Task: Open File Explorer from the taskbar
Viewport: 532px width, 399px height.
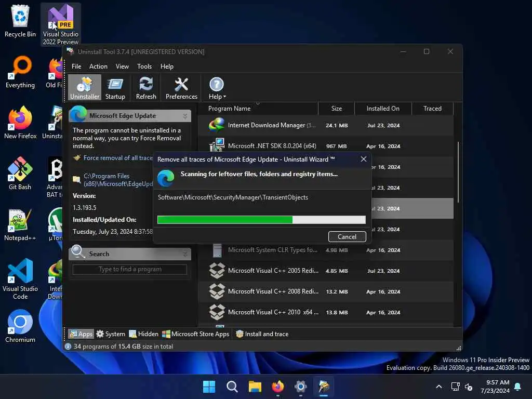Action: point(255,387)
